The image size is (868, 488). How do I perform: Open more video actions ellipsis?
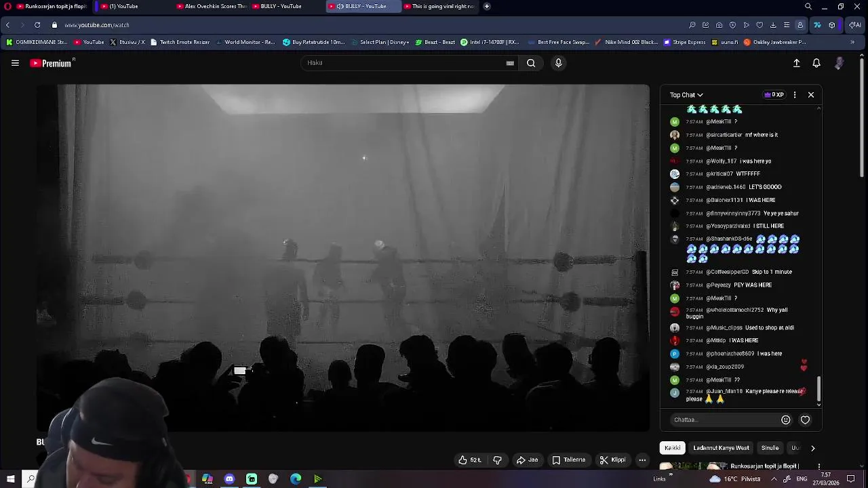(x=642, y=460)
